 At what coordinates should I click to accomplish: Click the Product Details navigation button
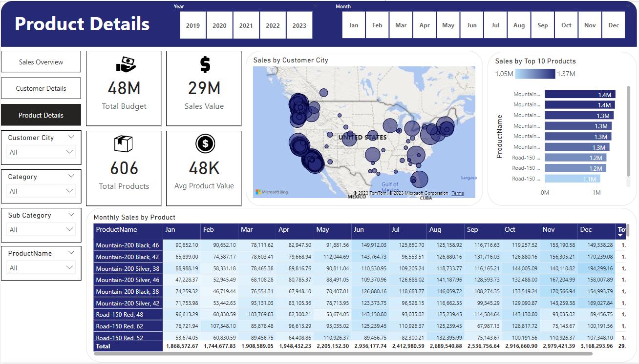click(41, 115)
